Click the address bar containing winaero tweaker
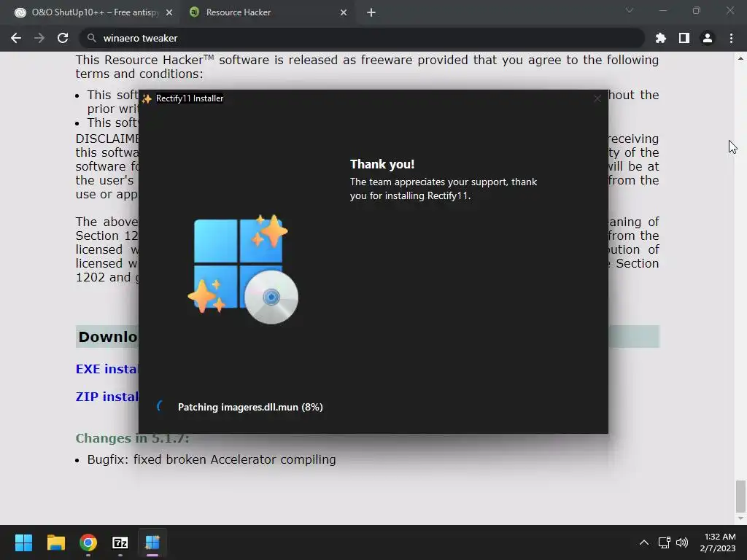This screenshot has height=560, width=747. (x=362, y=38)
